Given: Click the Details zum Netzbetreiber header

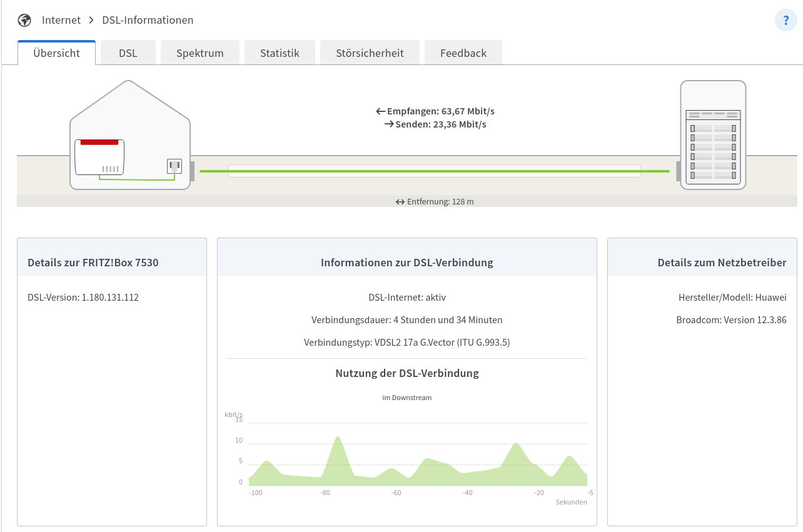Looking at the screenshot, I should point(722,263).
